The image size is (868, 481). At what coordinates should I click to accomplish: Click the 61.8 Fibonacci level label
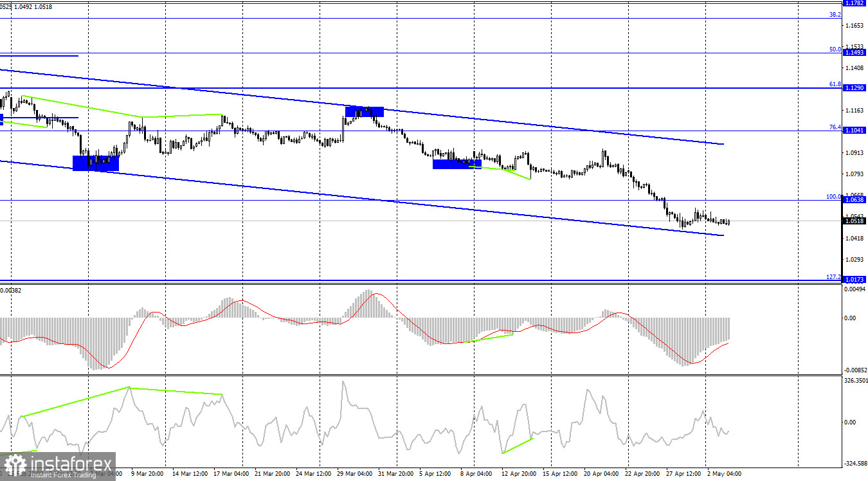(835, 84)
